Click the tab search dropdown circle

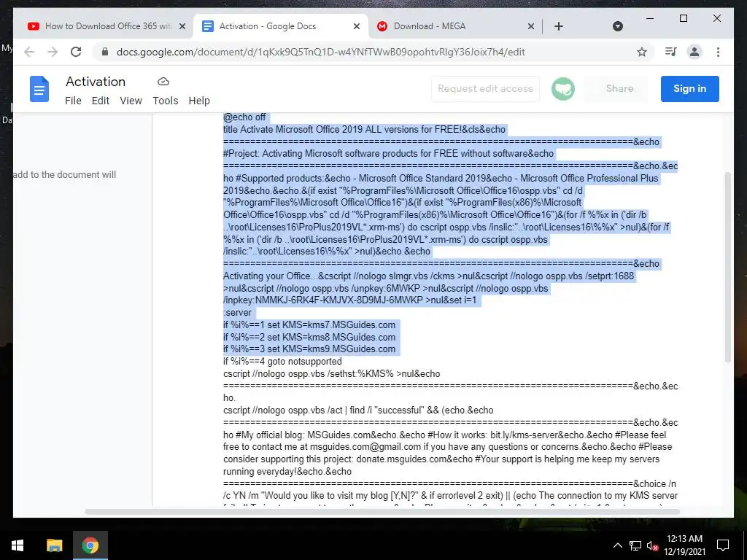tap(617, 26)
